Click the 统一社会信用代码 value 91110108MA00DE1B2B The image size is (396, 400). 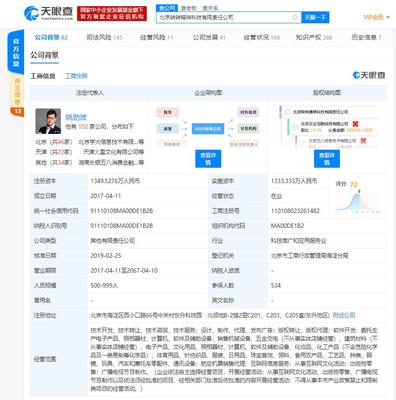(x=122, y=211)
